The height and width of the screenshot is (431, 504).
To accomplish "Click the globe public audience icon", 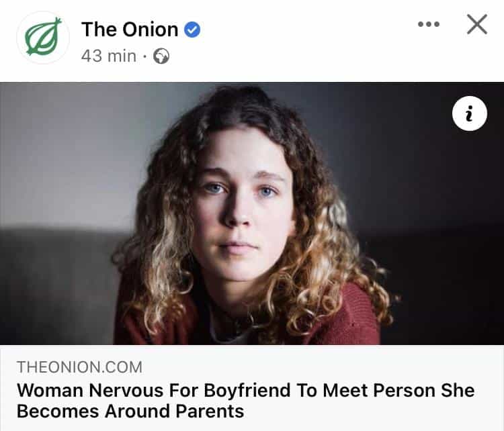I will point(161,56).
